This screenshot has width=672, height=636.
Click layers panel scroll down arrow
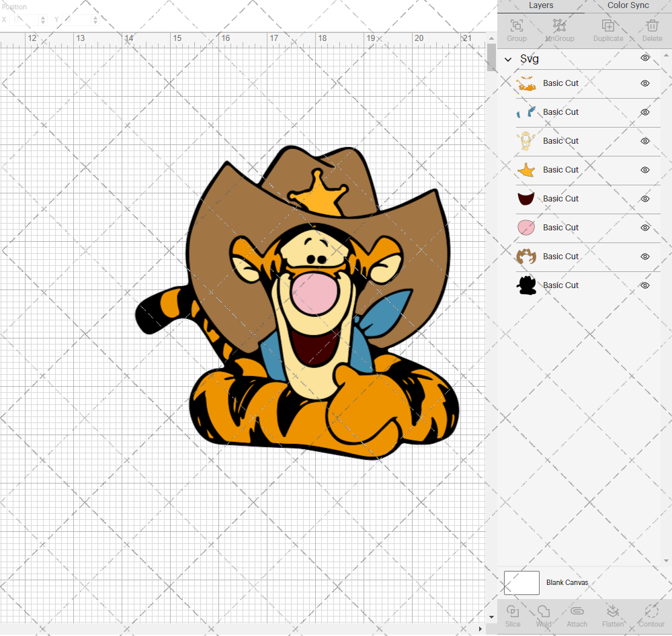click(x=665, y=561)
